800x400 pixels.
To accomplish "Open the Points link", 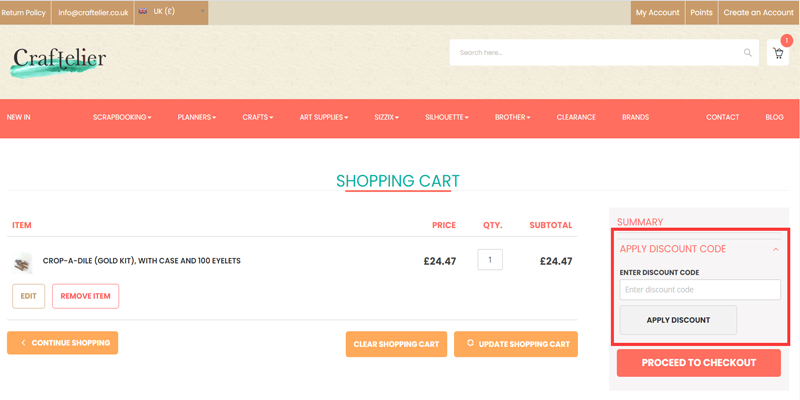I will point(701,13).
